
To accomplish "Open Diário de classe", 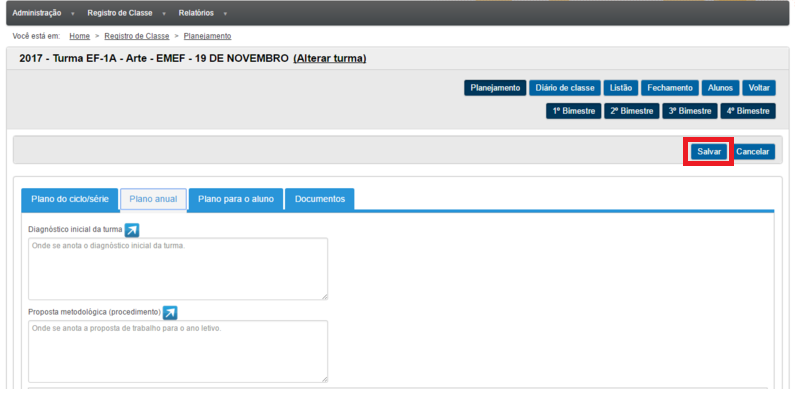I will tap(565, 88).
